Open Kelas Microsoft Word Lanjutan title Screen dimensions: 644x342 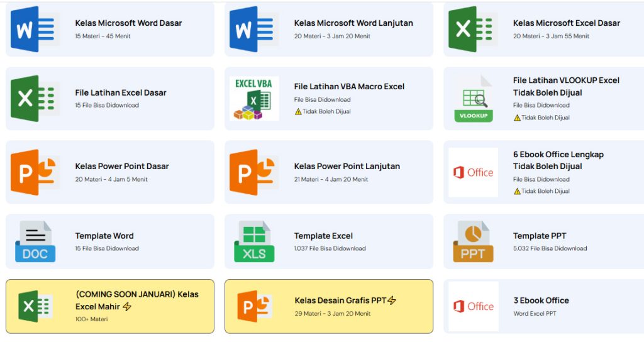point(353,23)
